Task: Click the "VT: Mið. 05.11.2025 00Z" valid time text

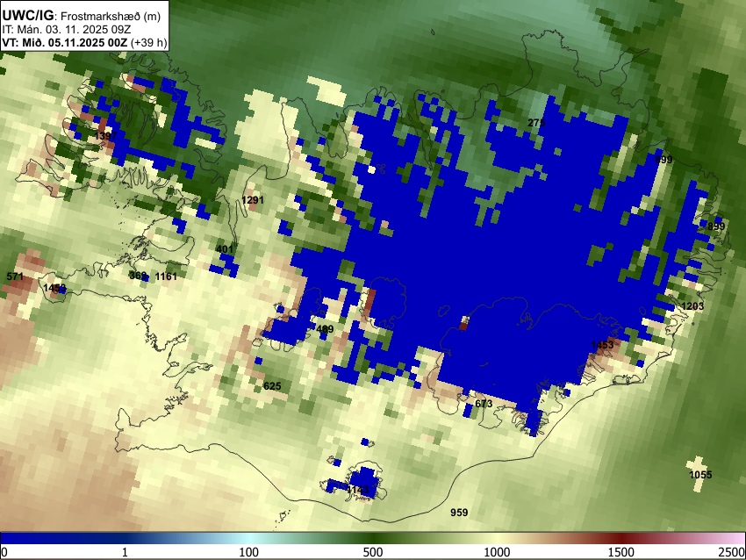Action: click(x=65, y=43)
